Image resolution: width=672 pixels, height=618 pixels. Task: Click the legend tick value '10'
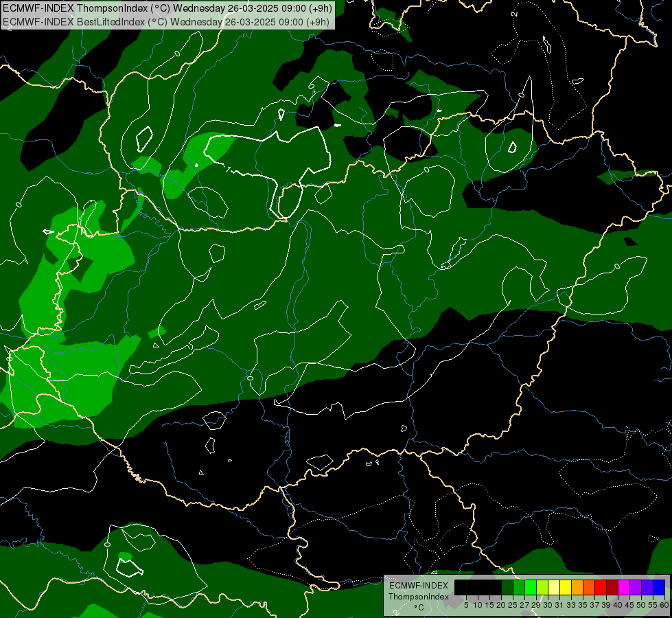[x=478, y=605]
